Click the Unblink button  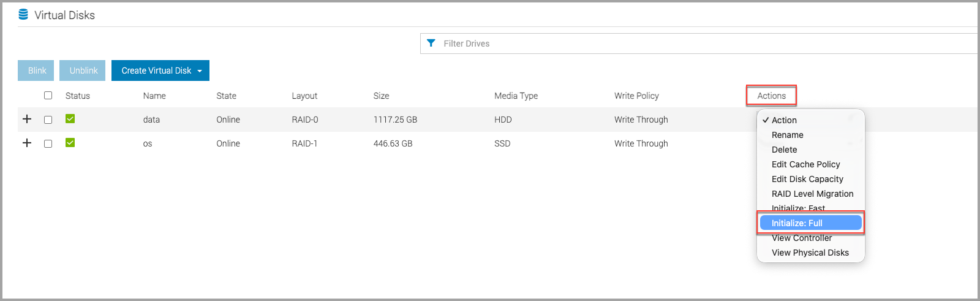(83, 70)
